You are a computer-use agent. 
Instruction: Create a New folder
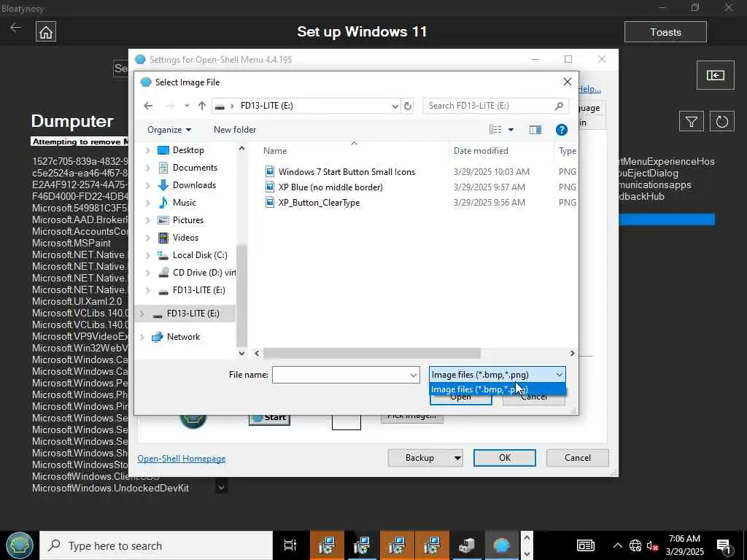click(234, 130)
